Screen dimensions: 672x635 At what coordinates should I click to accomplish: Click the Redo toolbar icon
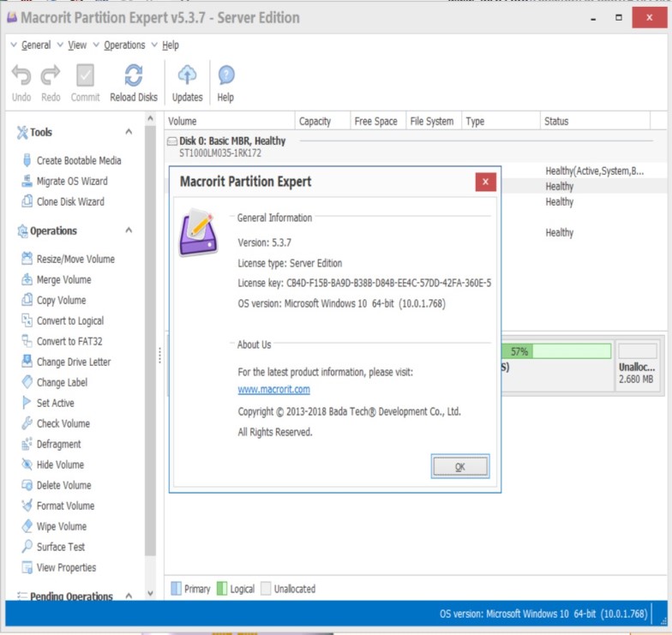point(51,75)
